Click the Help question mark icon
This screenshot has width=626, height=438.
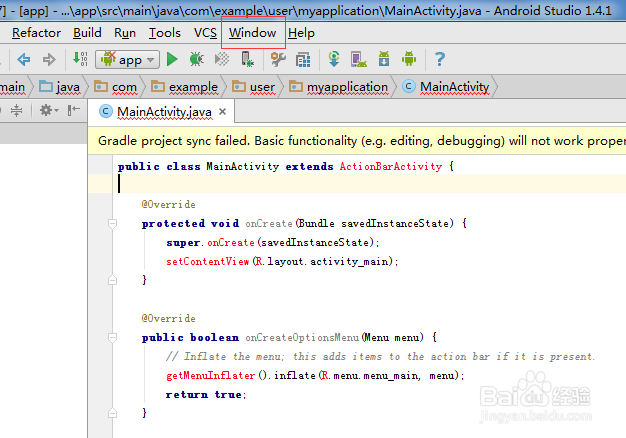tap(440, 59)
